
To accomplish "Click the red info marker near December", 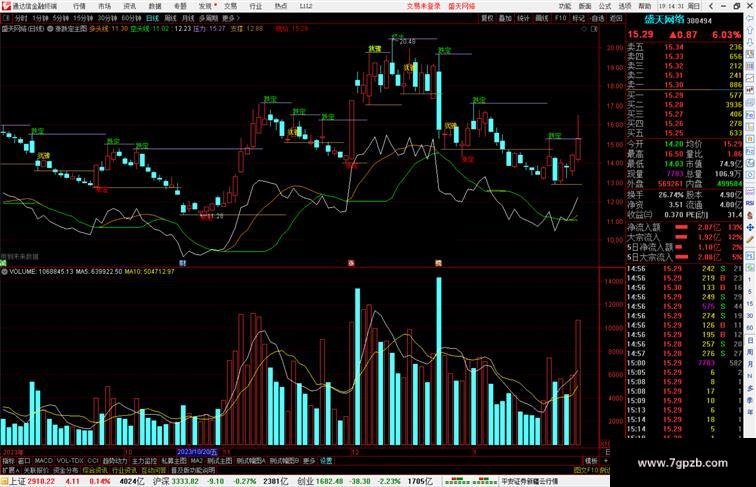I will pos(351,263).
